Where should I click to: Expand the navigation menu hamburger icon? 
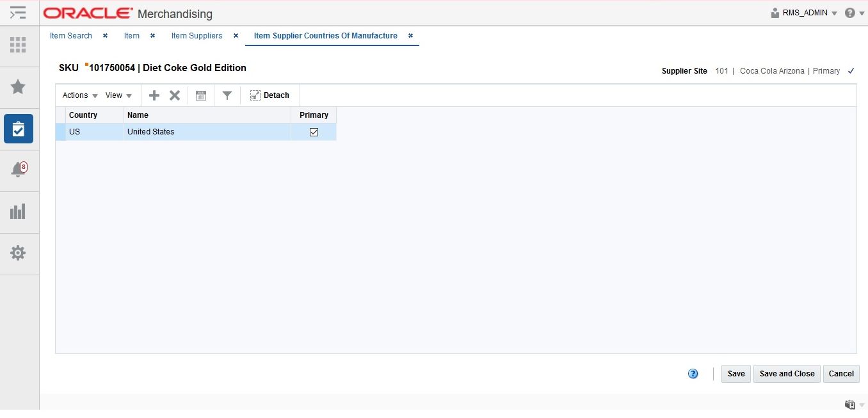click(x=18, y=13)
